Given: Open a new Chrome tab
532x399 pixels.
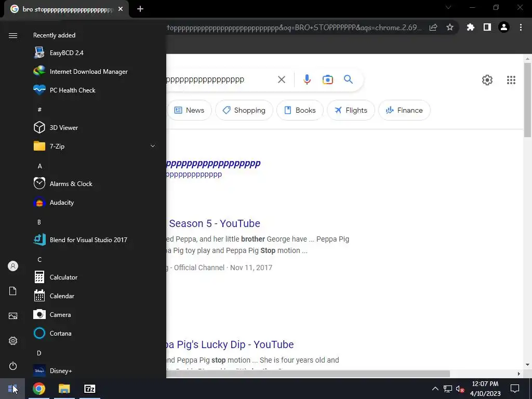Looking at the screenshot, I should pos(140,9).
